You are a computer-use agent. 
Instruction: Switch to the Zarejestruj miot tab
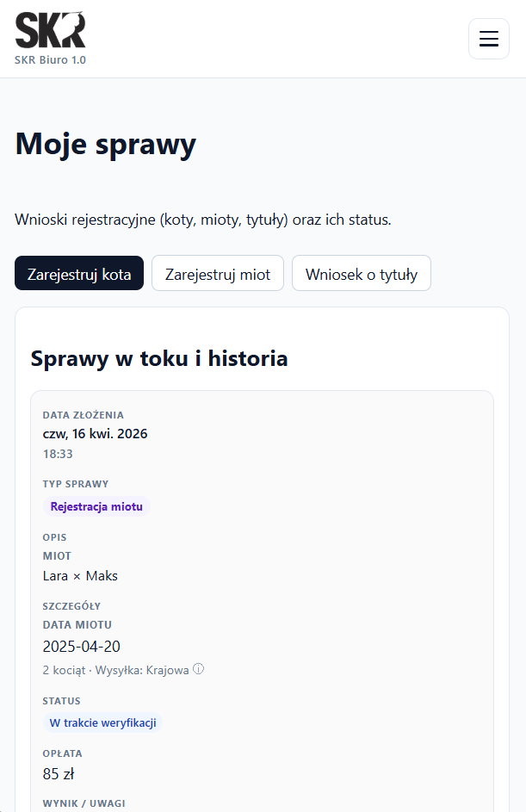click(x=217, y=273)
